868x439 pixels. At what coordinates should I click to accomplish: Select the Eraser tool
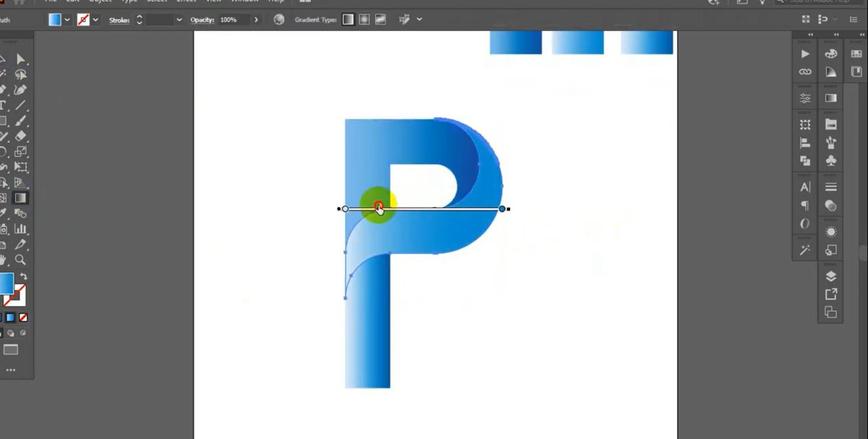point(21,136)
